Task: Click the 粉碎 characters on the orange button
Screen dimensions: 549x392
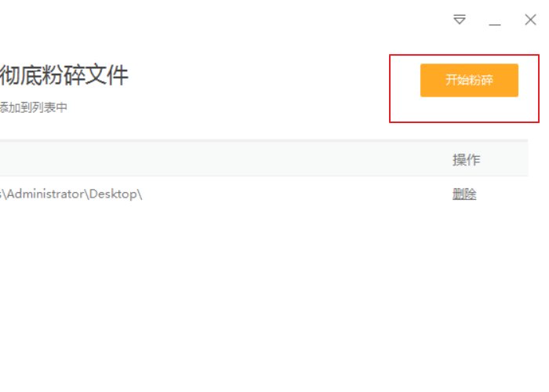Action: (x=481, y=80)
